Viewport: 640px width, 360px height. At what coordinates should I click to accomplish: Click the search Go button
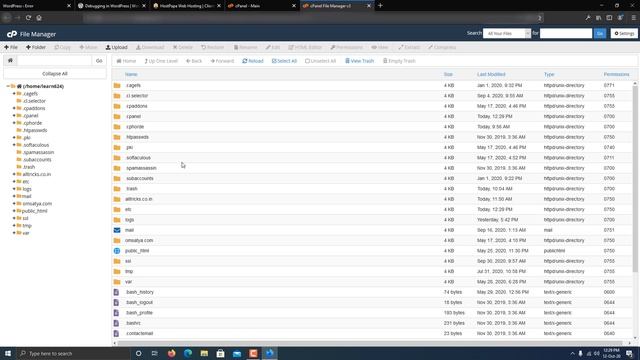600,33
